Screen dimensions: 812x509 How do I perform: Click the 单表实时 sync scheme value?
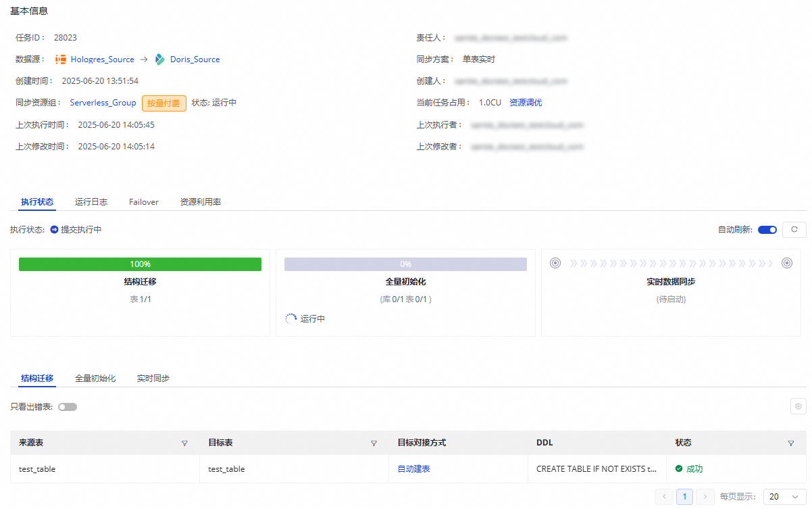pyautogui.click(x=479, y=59)
